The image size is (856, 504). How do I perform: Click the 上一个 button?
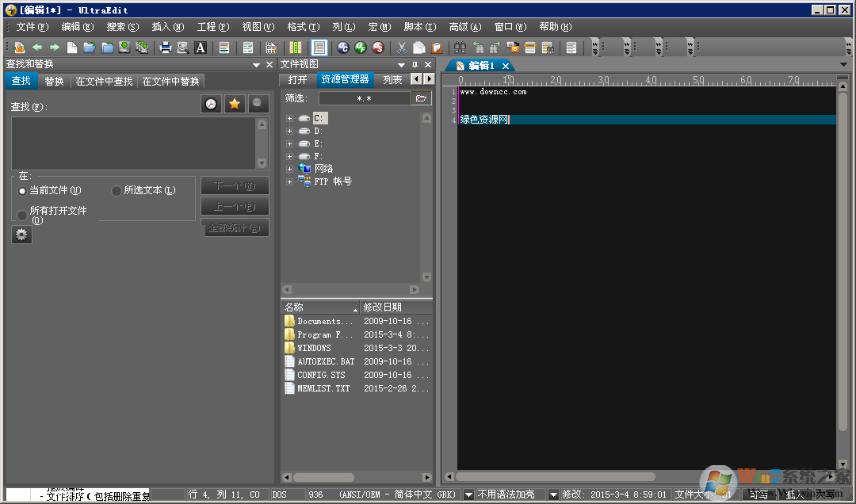[x=235, y=207]
